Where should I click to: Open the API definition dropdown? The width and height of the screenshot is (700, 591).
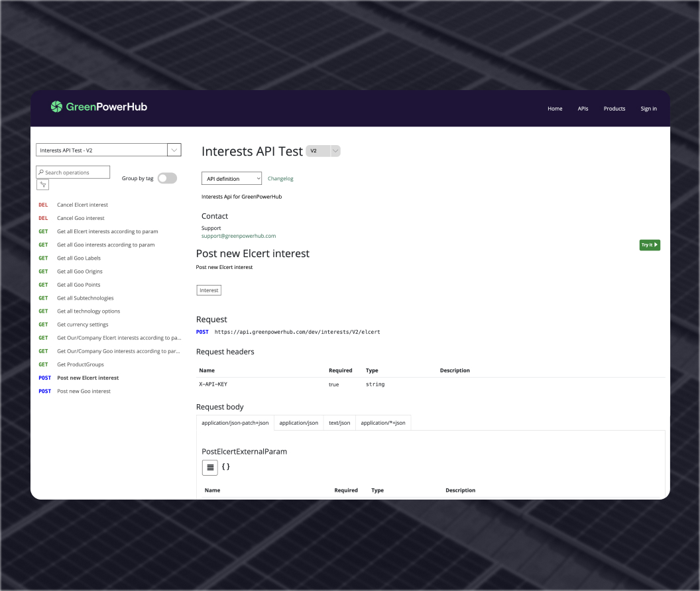(231, 178)
